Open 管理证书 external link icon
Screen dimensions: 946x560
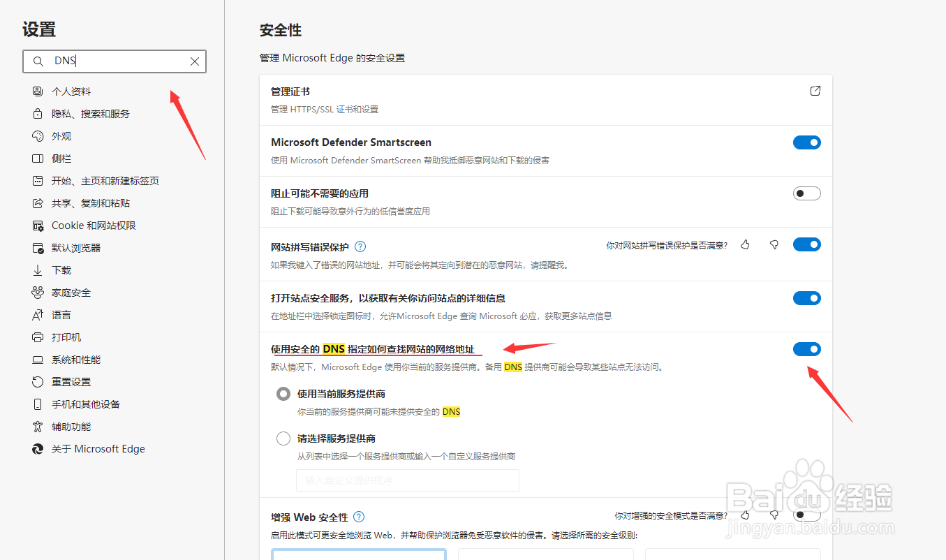pos(815,91)
